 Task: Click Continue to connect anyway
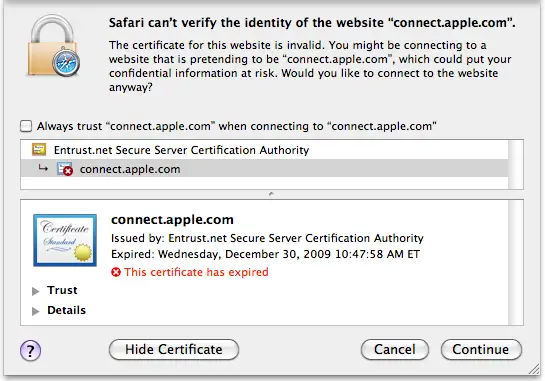pyautogui.click(x=481, y=349)
